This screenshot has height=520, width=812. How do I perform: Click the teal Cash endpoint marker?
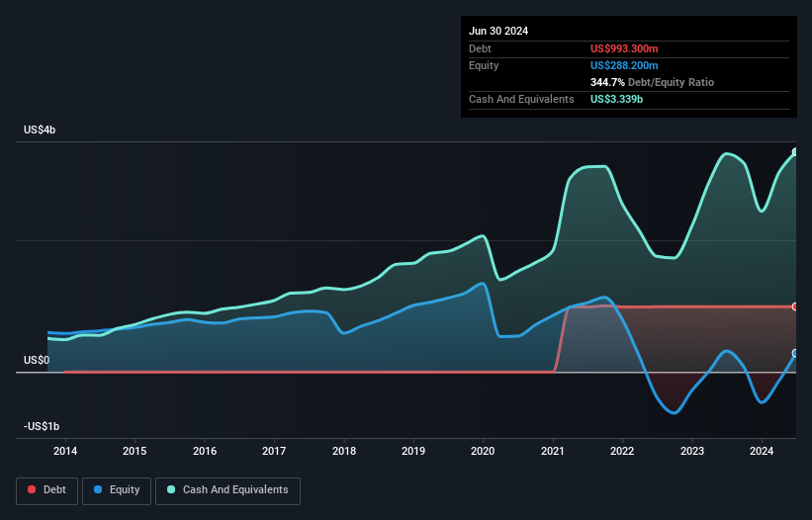click(795, 152)
